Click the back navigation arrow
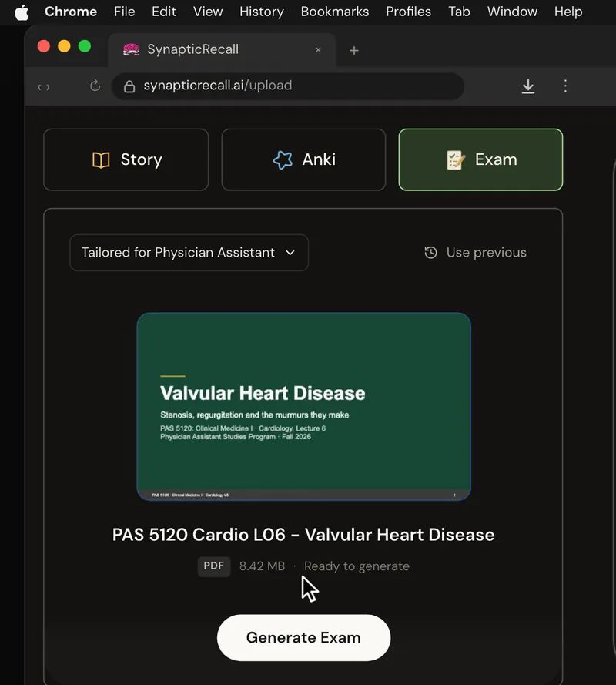 [39, 87]
